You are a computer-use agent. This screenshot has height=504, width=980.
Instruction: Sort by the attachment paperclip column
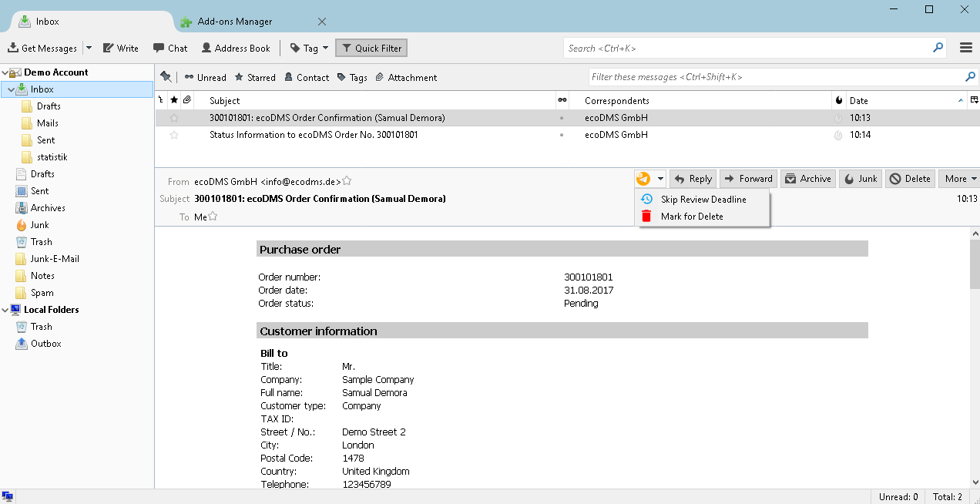coord(187,101)
